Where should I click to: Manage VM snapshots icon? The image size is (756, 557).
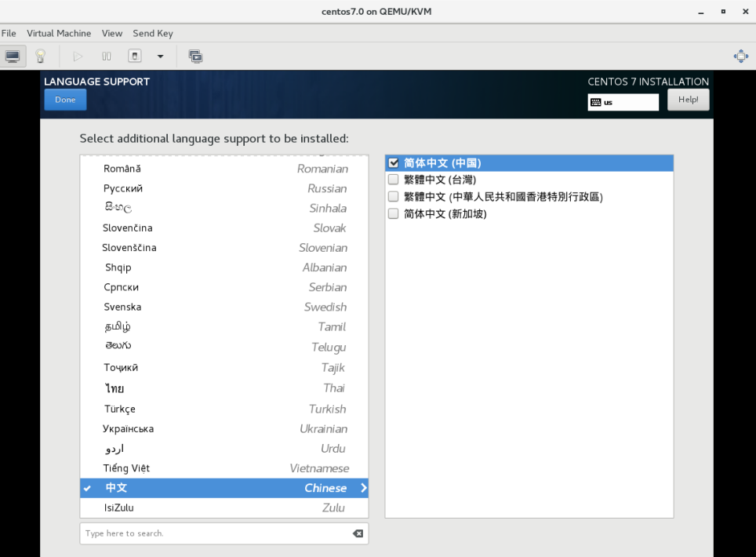[195, 56]
